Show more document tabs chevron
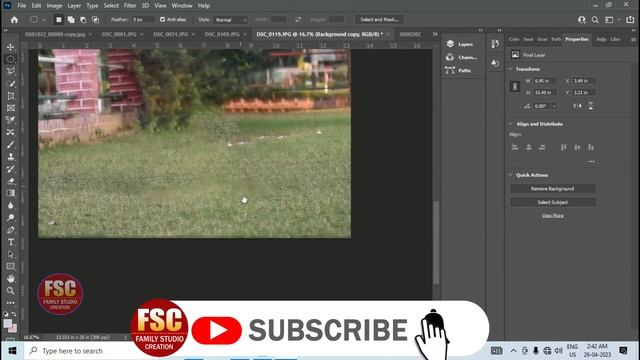Image resolution: width=640 pixels, height=360 pixels. (x=435, y=34)
